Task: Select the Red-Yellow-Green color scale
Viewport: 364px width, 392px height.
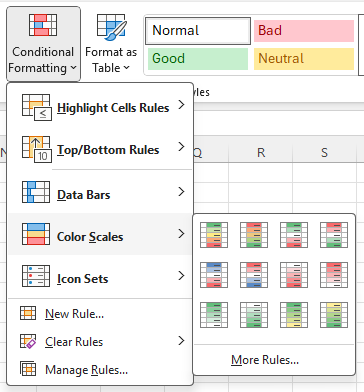Action: click(x=254, y=235)
